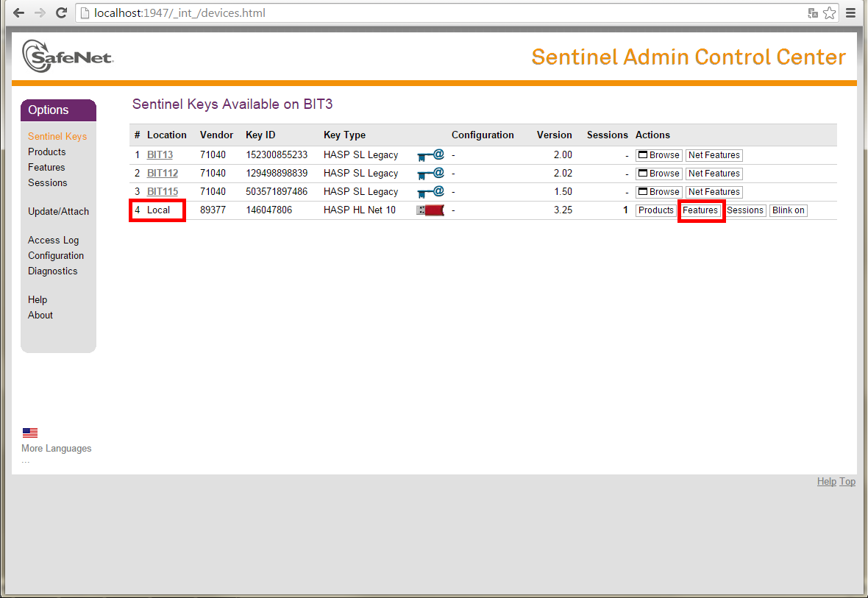The width and height of the screenshot is (868, 598).
Task: Click the network key icon in BIT112 row
Action: click(430, 174)
